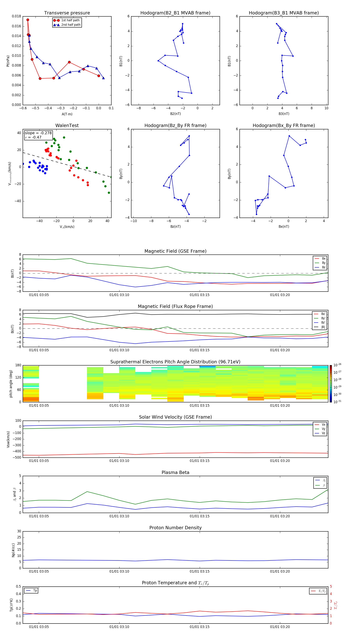Click the "pitch angle (deg)" axis label
The width and height of the screenshot is (351, 644).
click(11, 384)
